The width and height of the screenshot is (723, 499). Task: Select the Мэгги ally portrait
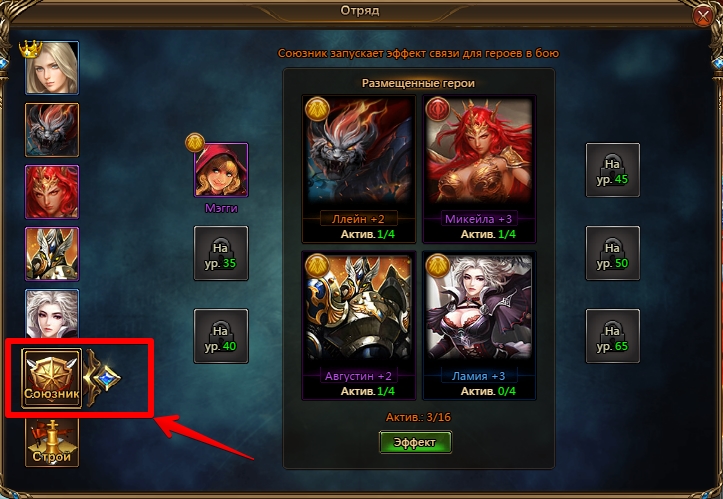[221, 170]
